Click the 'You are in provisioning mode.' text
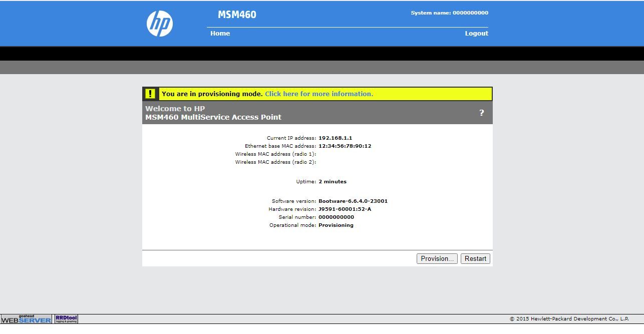The width and height of the screenshot is (644, 334). pyautogui.click(x=212, y=94)
